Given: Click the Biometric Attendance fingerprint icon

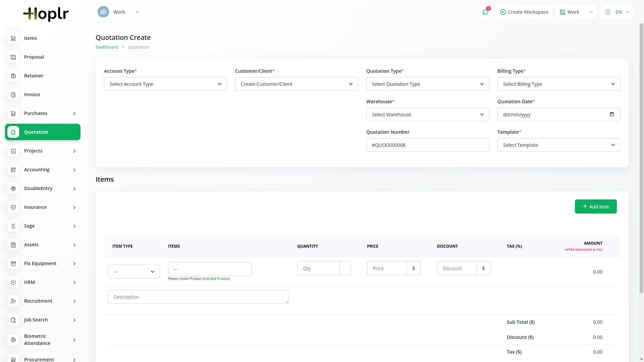Looking at the screenshot, I should 13,340.
